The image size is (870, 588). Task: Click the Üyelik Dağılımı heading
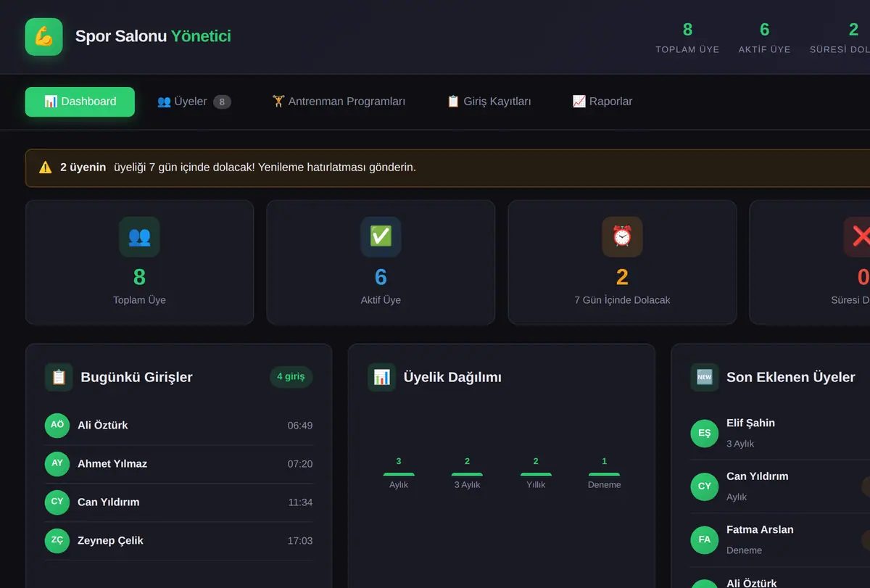pos(452,377)
